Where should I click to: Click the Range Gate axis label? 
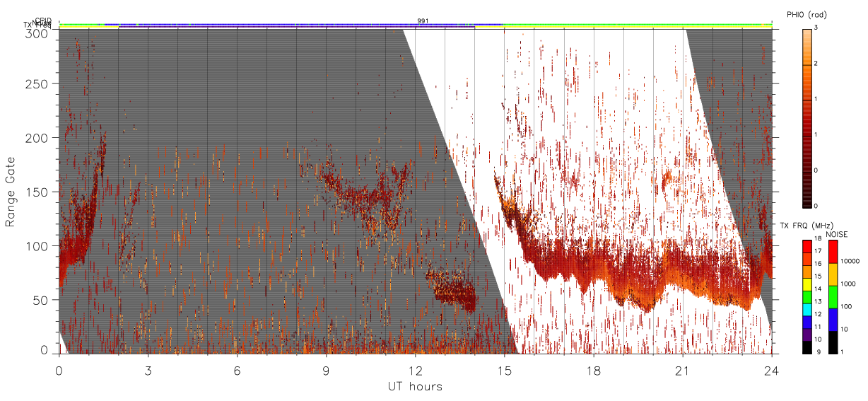click(11, 192)
